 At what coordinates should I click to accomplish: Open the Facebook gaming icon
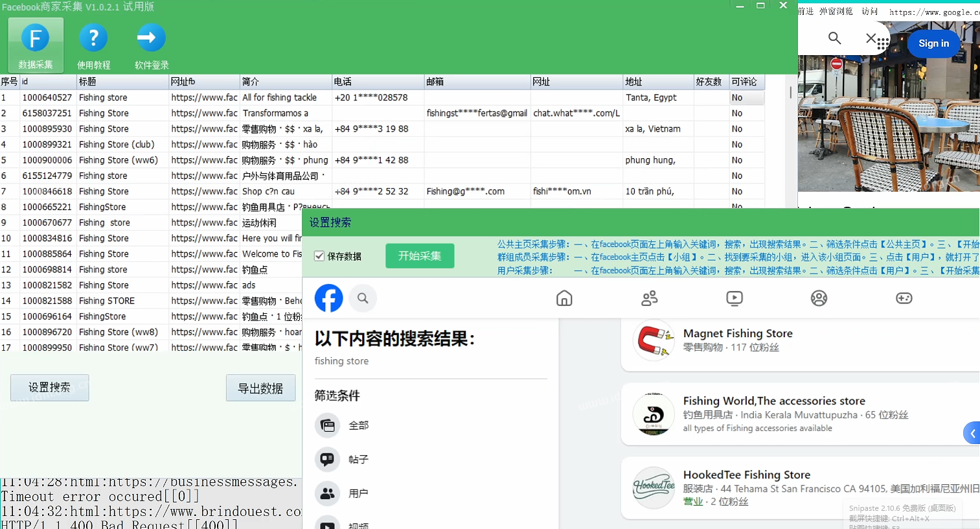pos(904,298)
